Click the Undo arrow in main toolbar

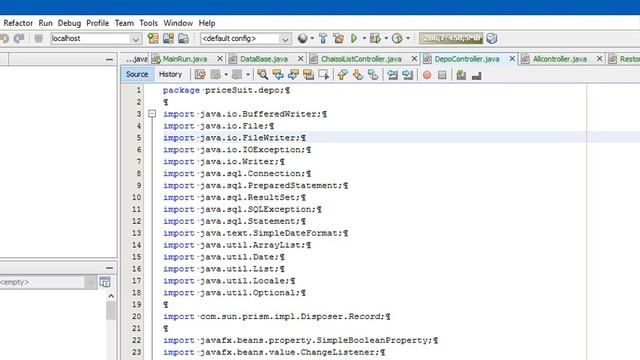[4, 38]
